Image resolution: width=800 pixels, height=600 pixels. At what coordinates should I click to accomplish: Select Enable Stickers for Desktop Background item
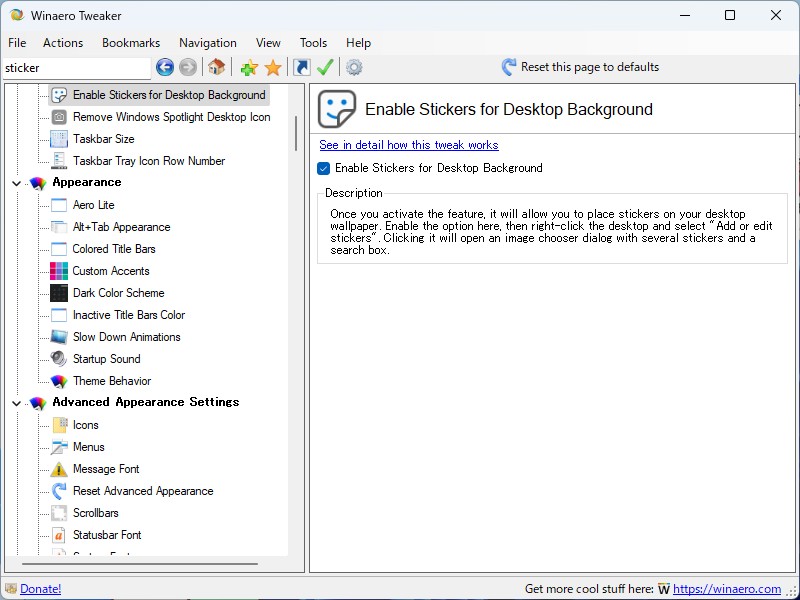pos(169,95)
